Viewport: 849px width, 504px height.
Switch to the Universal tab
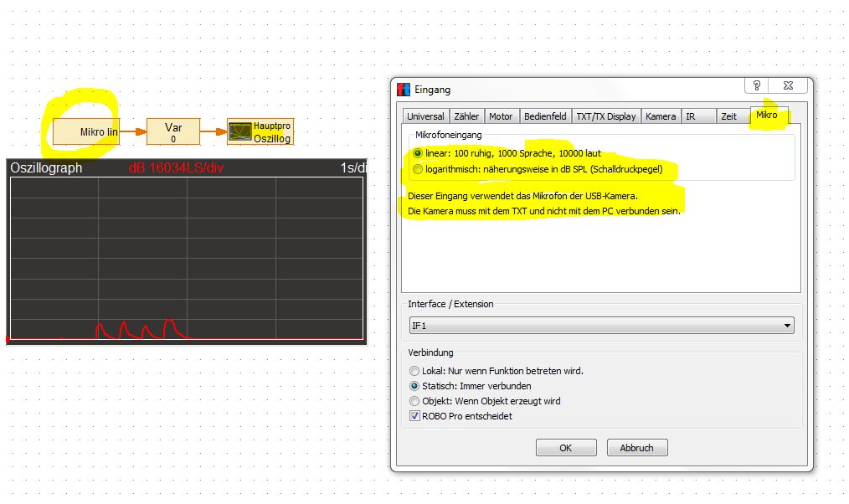[x=425, y=116]
